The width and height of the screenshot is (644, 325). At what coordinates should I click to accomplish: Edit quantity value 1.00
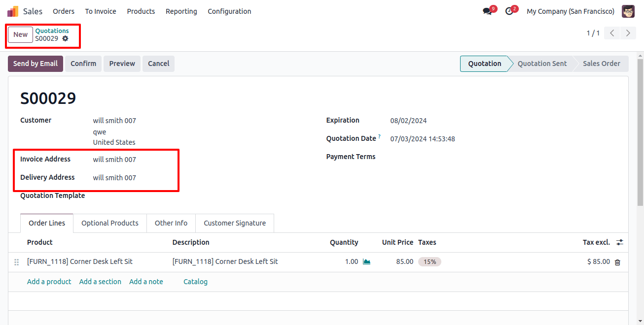click(352, 262)
